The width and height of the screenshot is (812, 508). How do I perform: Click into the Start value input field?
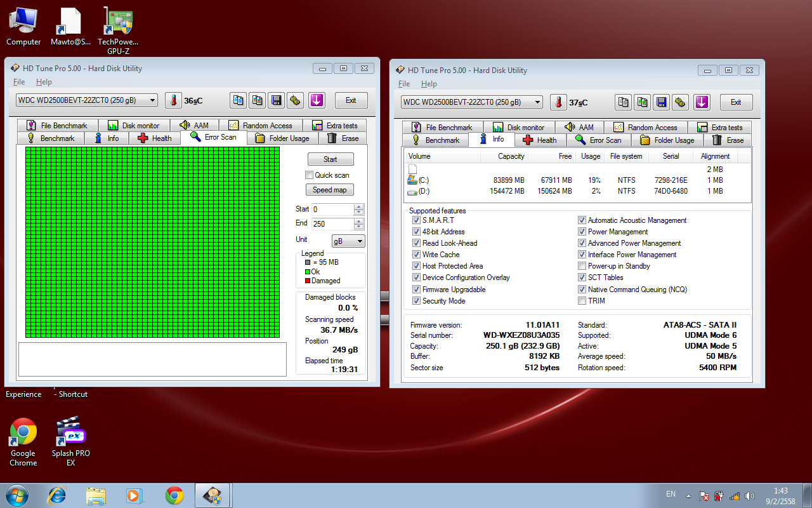click(333, 210)
